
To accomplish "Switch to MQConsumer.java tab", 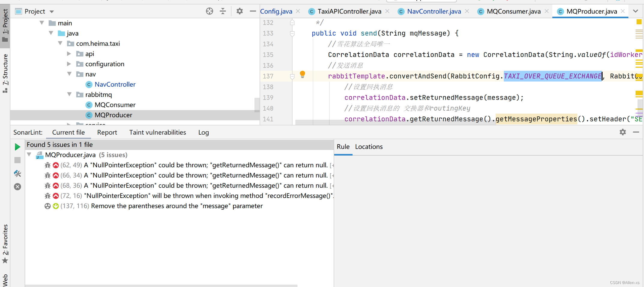I will click(513, 11).
